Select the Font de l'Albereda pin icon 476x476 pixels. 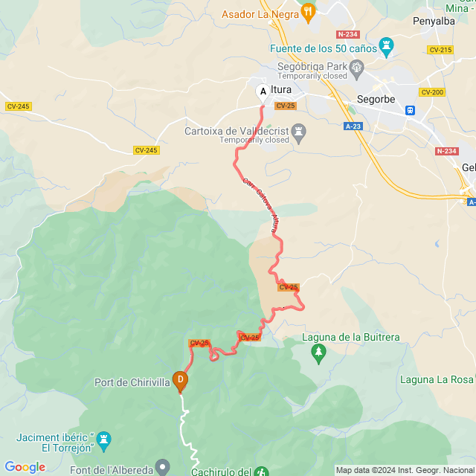[163, 468]
